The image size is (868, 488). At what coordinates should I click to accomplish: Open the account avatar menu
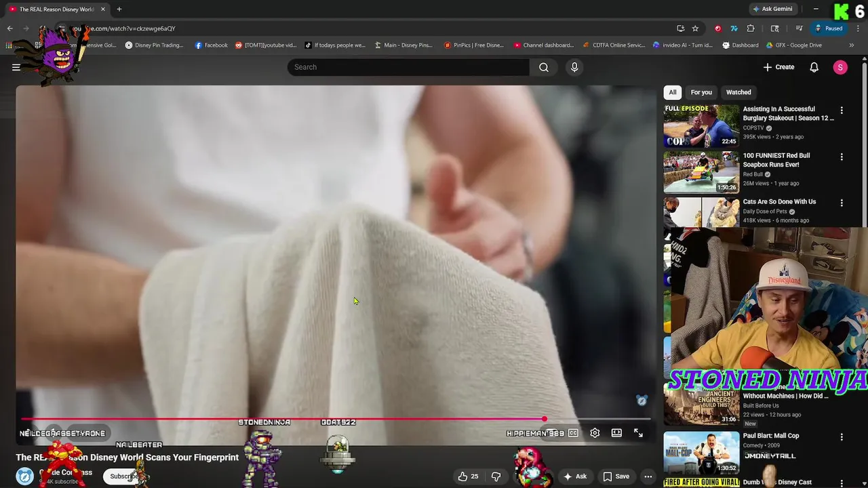(840, 67)
